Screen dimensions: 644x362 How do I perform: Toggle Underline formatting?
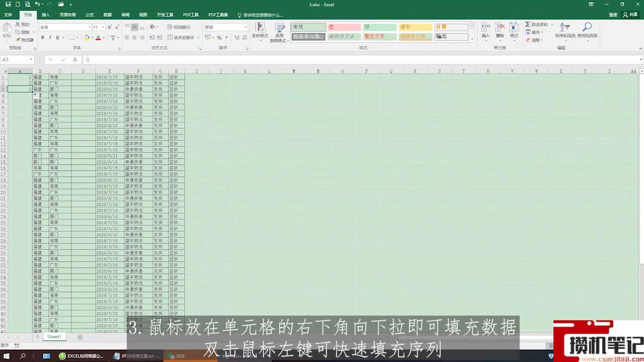pyautogui.click(x=57, y=38)
